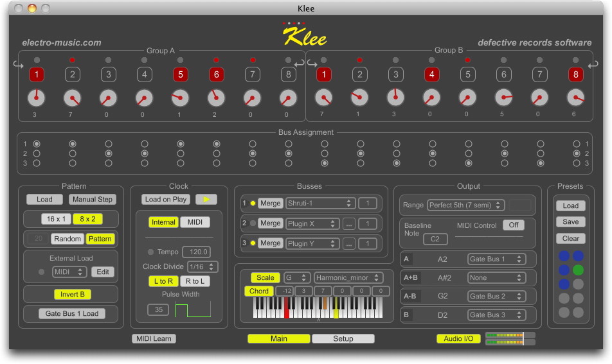Open the Plugin Y dropdown
Image resolution: width=612 pixels, height=364 pixels.
click(312, 243)
